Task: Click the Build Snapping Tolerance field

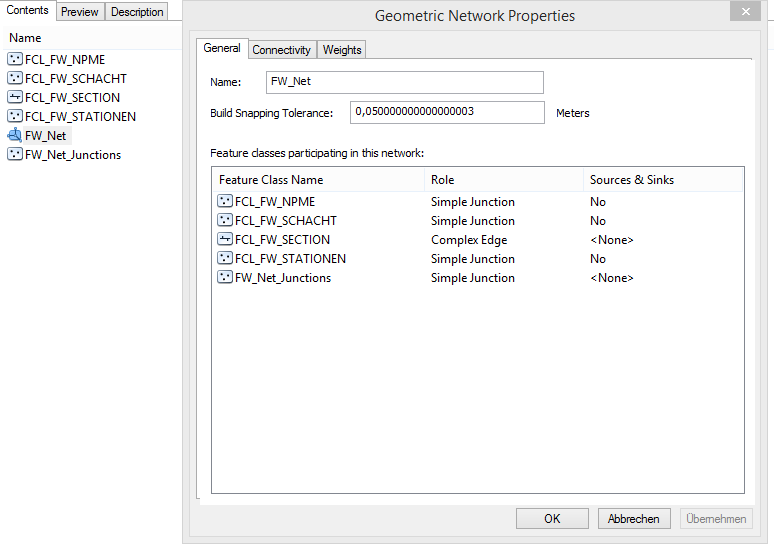Action: coord(447,112)
